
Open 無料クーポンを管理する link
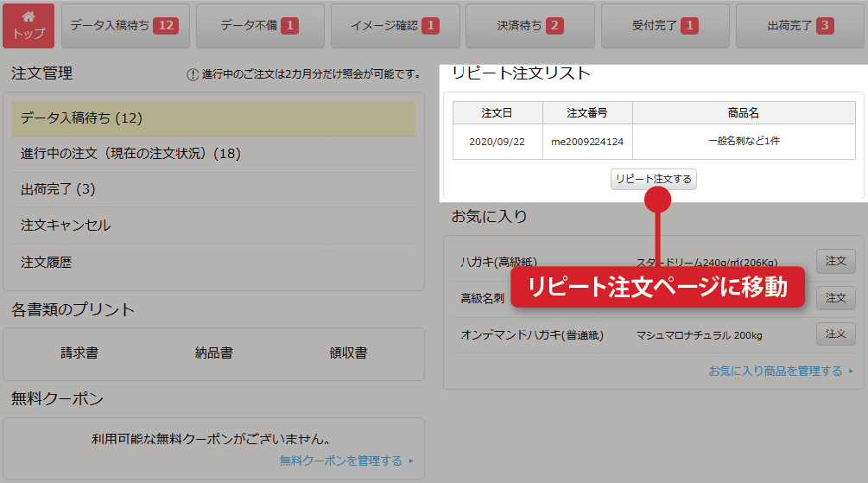[x=346, y=461]
